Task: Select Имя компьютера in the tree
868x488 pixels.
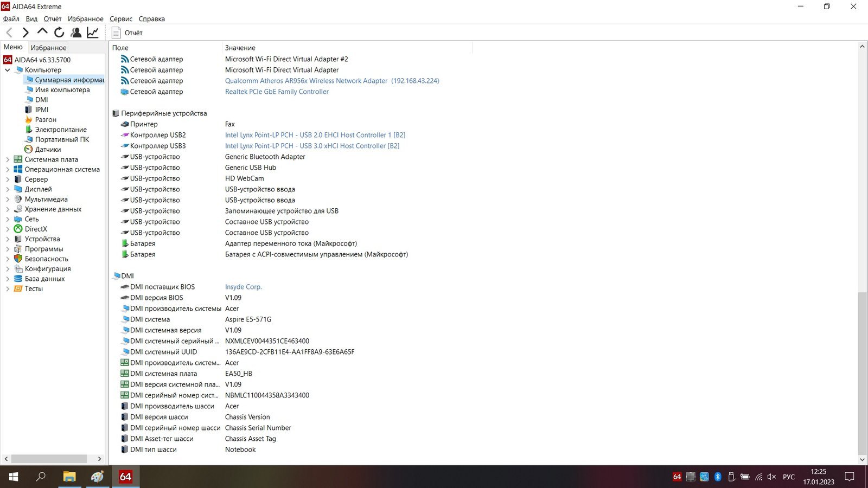Action: click(x=62, y=90)
